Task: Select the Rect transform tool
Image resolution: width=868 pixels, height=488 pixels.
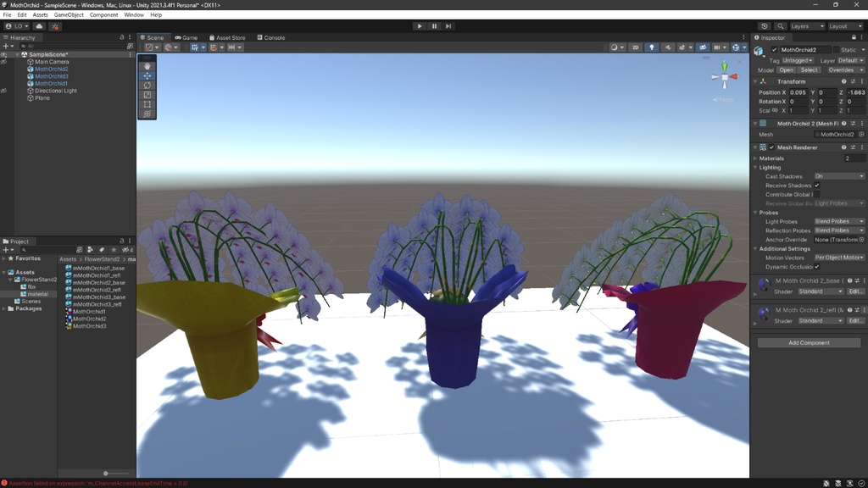Action: pyautogui.click(x=147, y=104)
